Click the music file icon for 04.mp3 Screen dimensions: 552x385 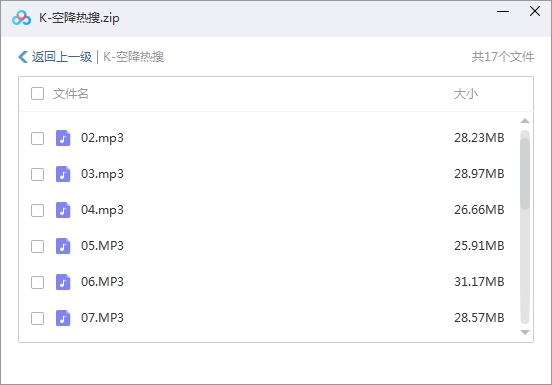[x=63, y=210]
